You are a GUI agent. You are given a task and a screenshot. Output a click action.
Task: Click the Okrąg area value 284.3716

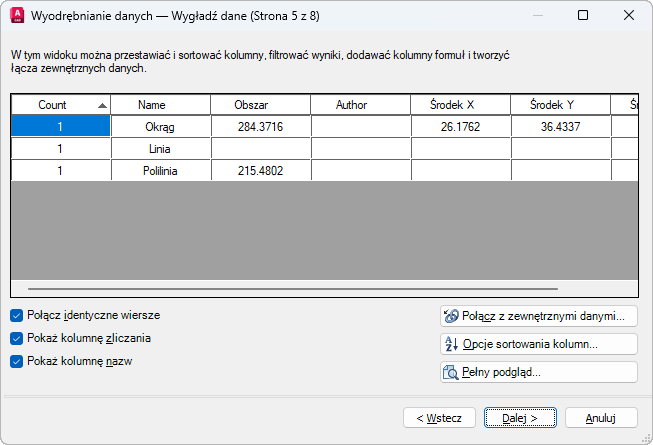tap(260, 127)
